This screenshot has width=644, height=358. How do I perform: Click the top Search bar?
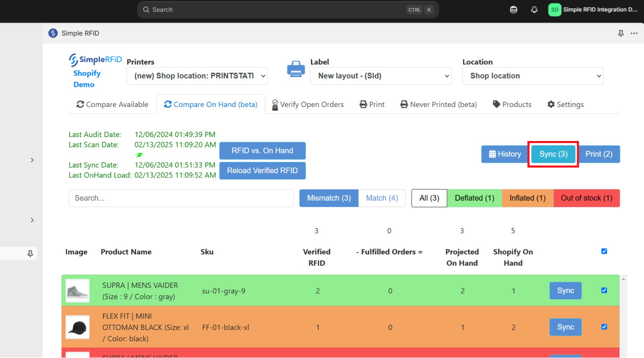click(288, 9)
